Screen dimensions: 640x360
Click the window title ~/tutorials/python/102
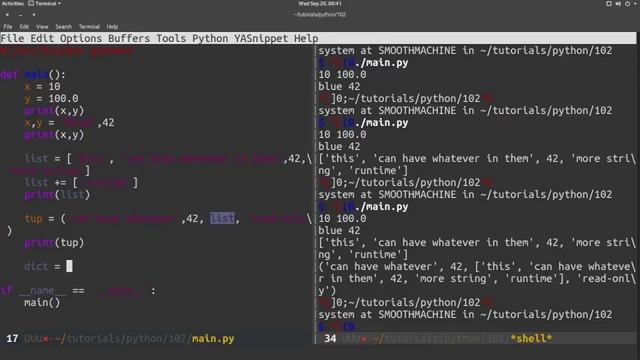point(320,15)
